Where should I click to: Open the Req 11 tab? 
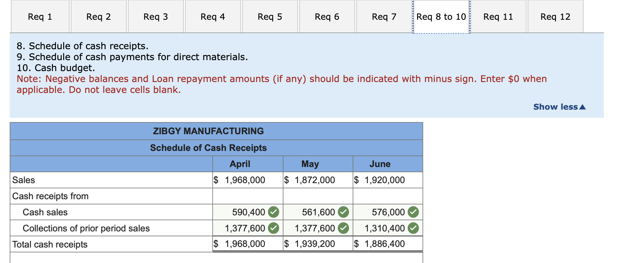click(x=498, y=17)
